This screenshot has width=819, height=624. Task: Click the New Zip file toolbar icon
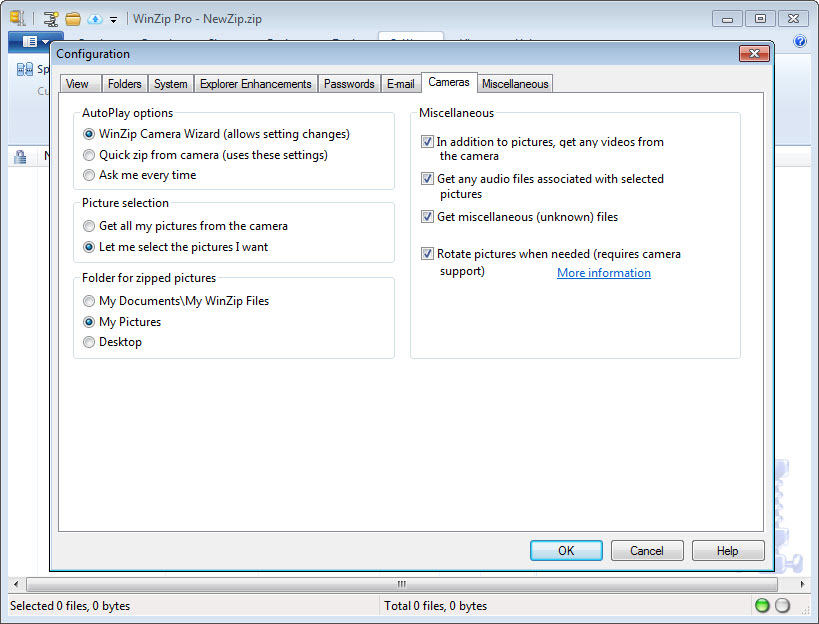(x=51, y=19)
